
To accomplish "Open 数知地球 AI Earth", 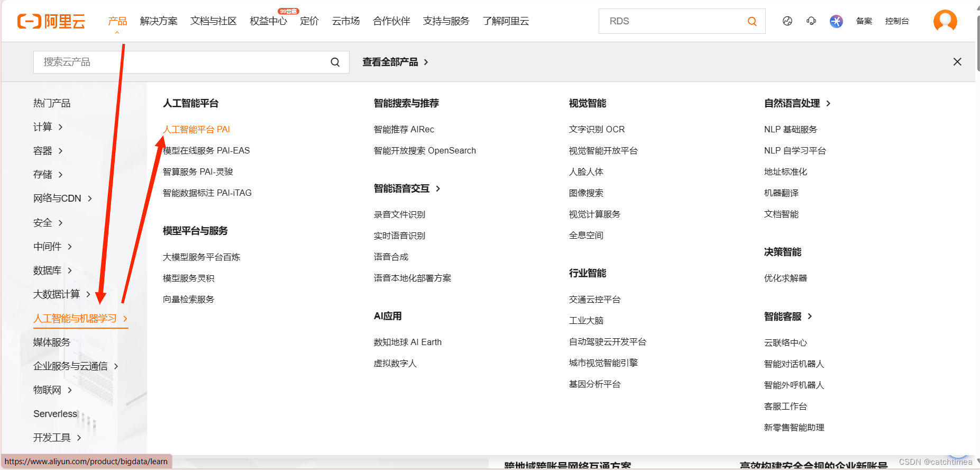I will (407, 342).
